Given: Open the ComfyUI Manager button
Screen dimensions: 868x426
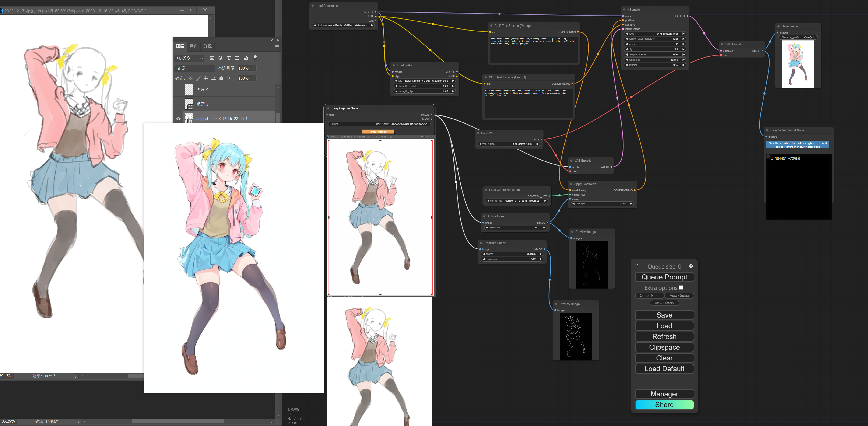Looking at the screenshot, I should [664, 394].
